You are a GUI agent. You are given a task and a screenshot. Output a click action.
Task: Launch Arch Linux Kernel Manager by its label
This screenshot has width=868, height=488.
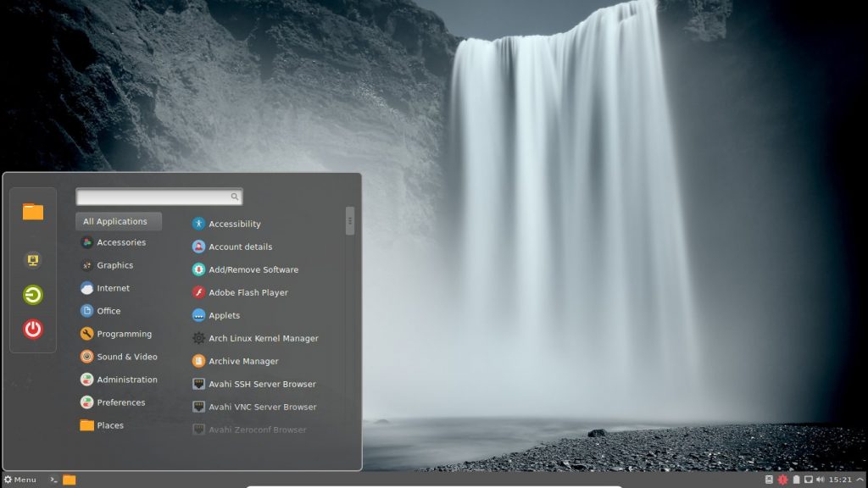(264, 338)
